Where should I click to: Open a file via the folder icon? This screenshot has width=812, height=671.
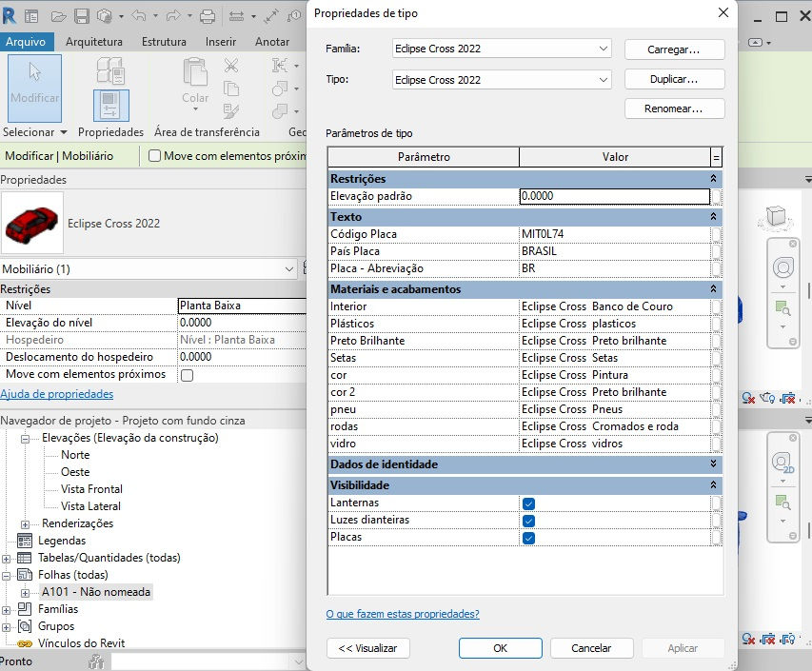58,16
